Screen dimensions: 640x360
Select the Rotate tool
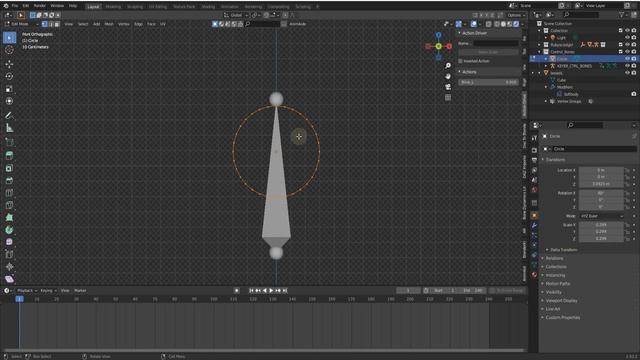9,76
